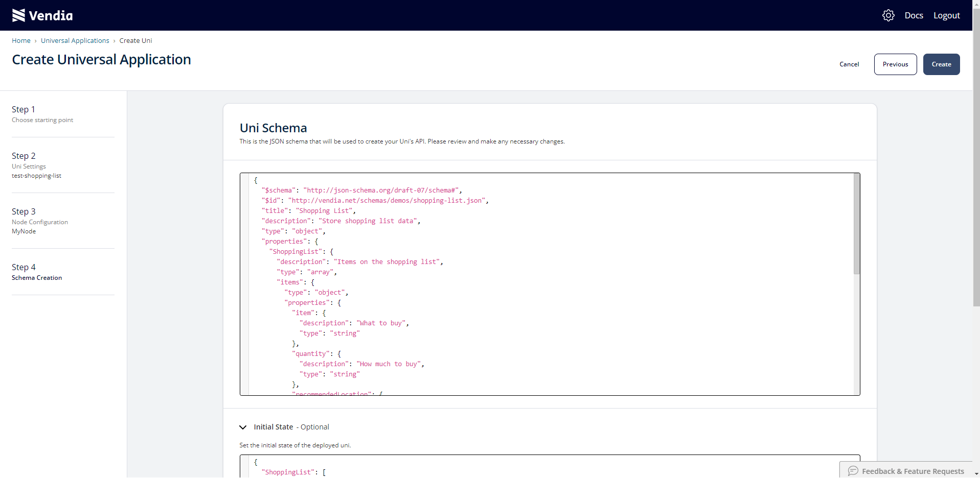
Task: Open Universal Applications breadcrumb
Action: coord(75,40)
